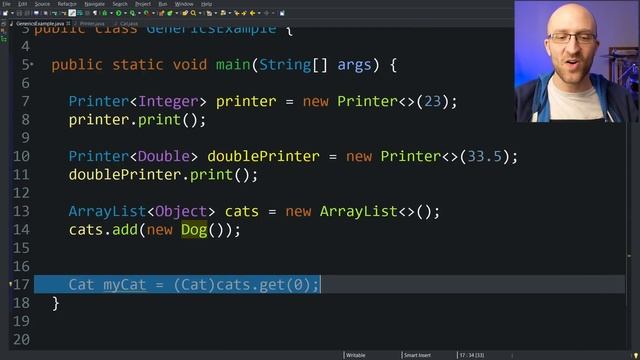
Task: Click the New file toolbar icon
Action: tap(5, 13)
